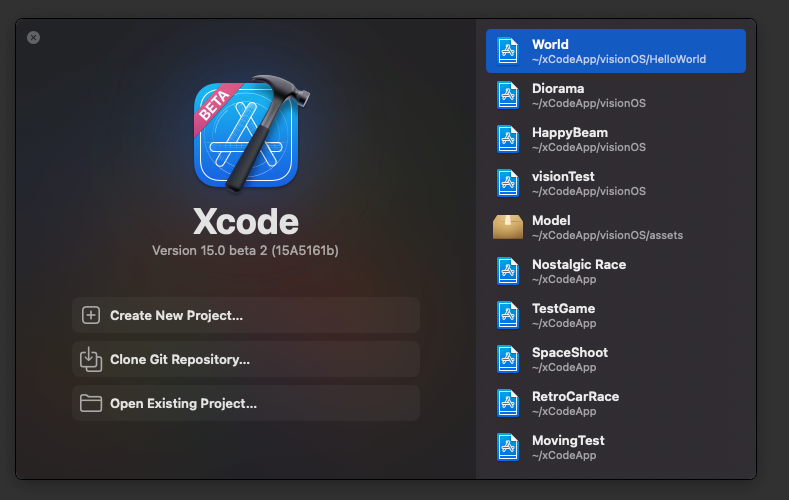
Task: Click the download icon for Clone Git Repository
Action: pos(91,359)
